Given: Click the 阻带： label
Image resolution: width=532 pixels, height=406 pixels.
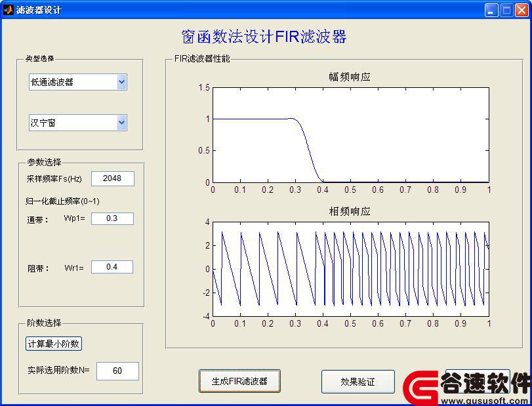Looking at the screenshot, I should pos(38,269).
